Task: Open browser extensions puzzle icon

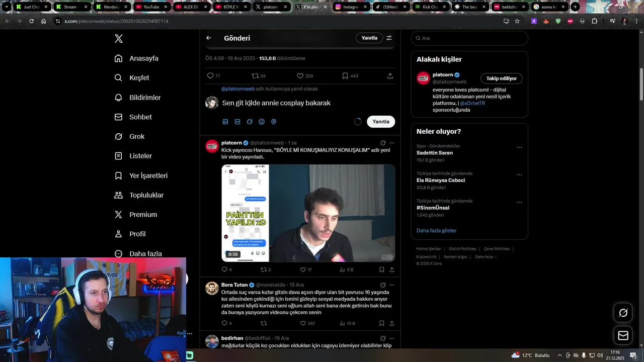Action: click(594, 21)
